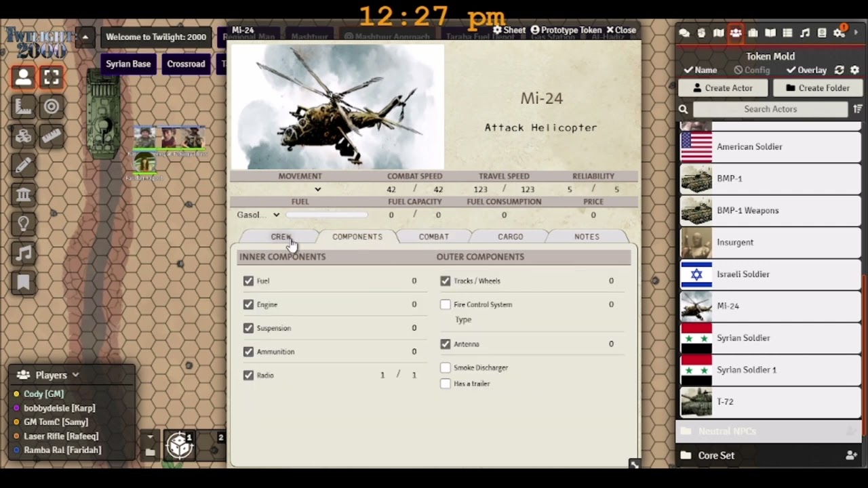Click the target circle tool
Image resolution: width=868 pixels, height=488 pixels.
pos(52,106)
